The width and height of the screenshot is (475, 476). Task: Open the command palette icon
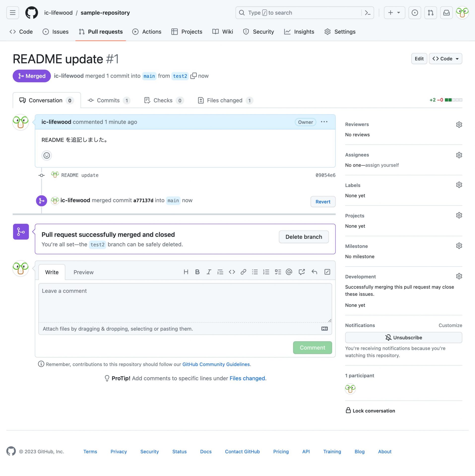(x=368, y=13)
